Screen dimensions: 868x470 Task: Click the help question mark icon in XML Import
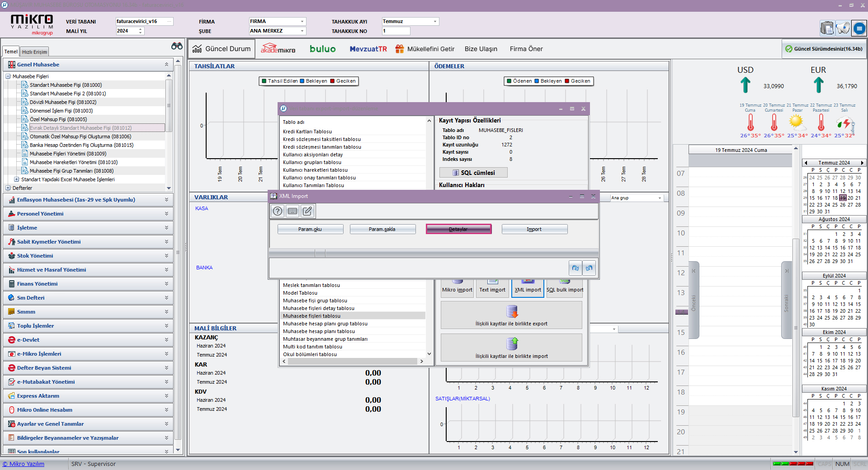click(x=278, y=211)
